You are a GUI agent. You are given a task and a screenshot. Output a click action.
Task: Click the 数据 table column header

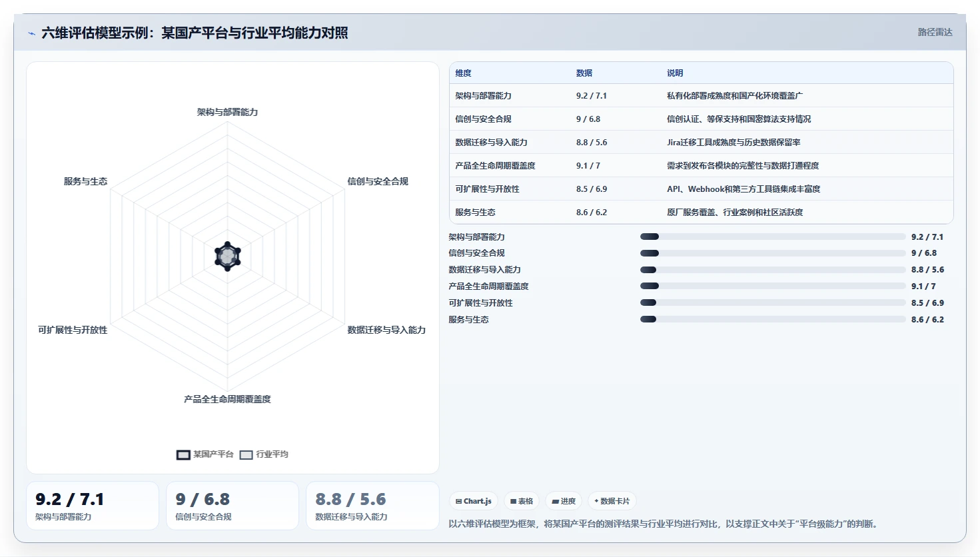pos(584,73)
